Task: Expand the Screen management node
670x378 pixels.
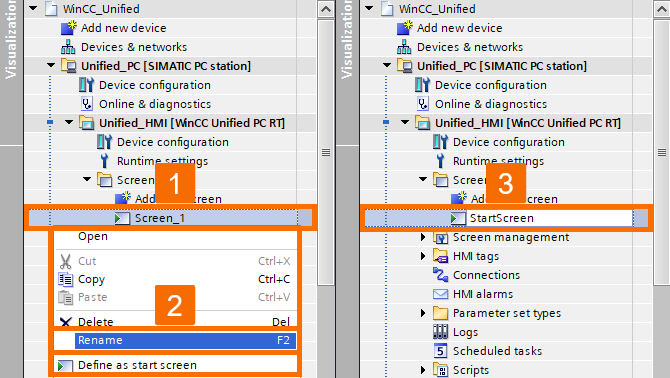Action: pyautogui.click(x=423, y=237)
